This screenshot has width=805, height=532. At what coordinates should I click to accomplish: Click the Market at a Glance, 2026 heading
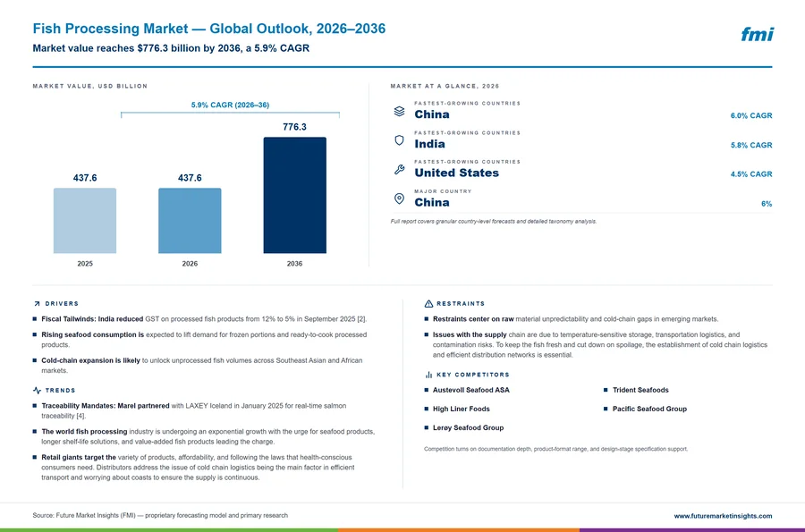445,86
